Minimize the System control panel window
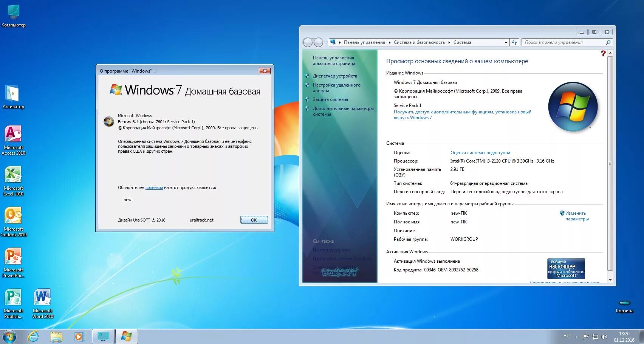 582,32
